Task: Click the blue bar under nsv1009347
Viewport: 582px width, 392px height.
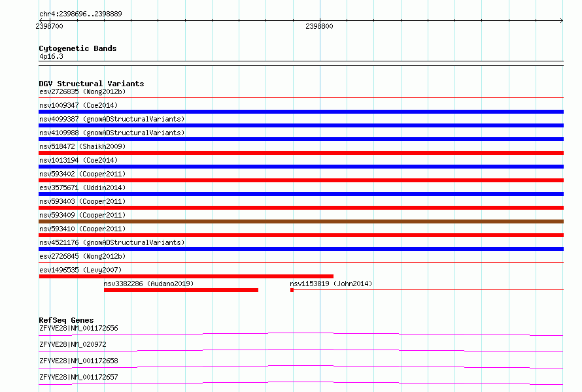Action: pos(301,112)
